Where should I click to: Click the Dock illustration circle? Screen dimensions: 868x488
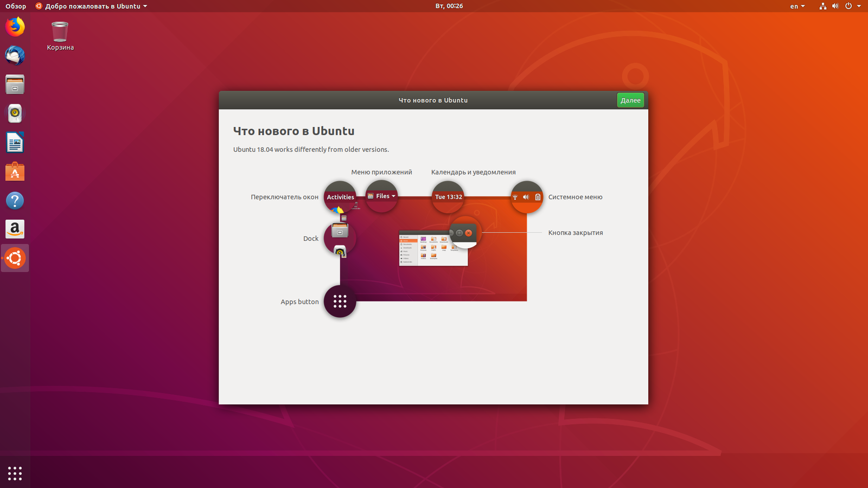[x=340, y=238]
